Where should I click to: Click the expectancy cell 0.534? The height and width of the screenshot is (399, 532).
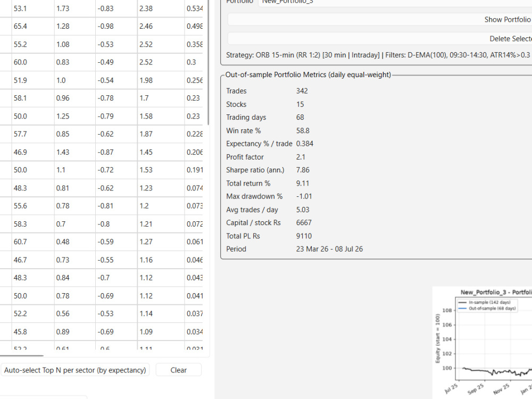tap(194, 9)
